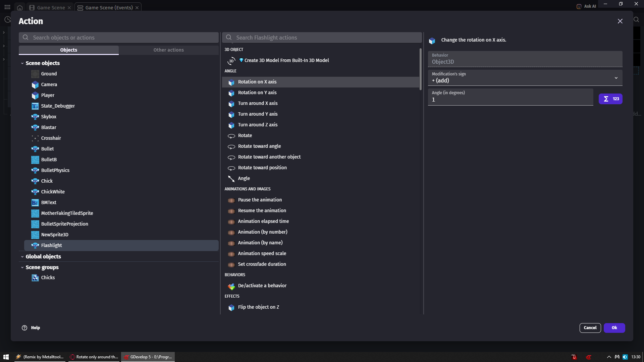The height and width of the screenshot is (362, 644).
Task: Expand the Global objects section
Action: click(x=22, y=257)
